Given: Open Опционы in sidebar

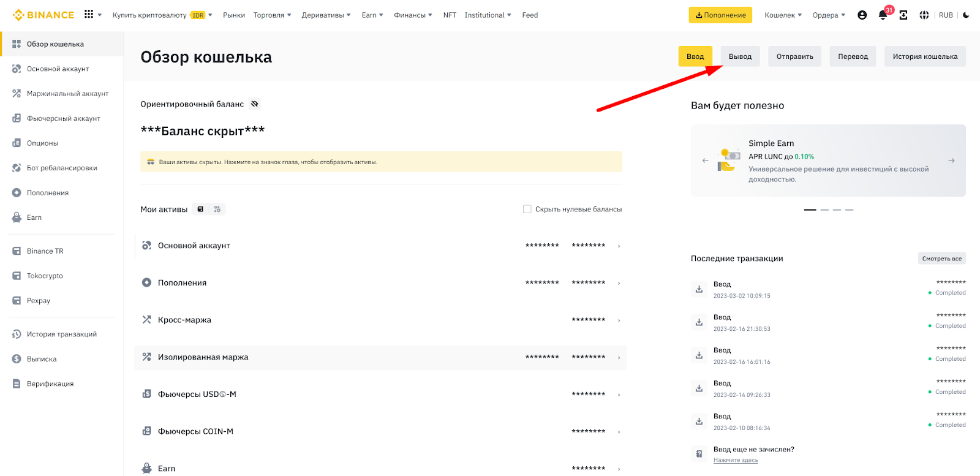Looking at the screenshot, I should tap(61, 143).
